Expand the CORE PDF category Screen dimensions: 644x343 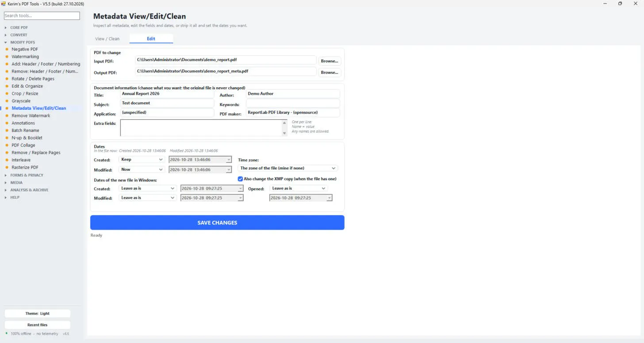click(19, 27)
